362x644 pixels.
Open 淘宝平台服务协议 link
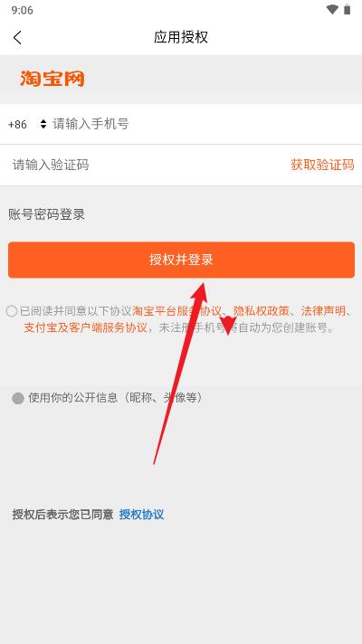tap(177, 311)
